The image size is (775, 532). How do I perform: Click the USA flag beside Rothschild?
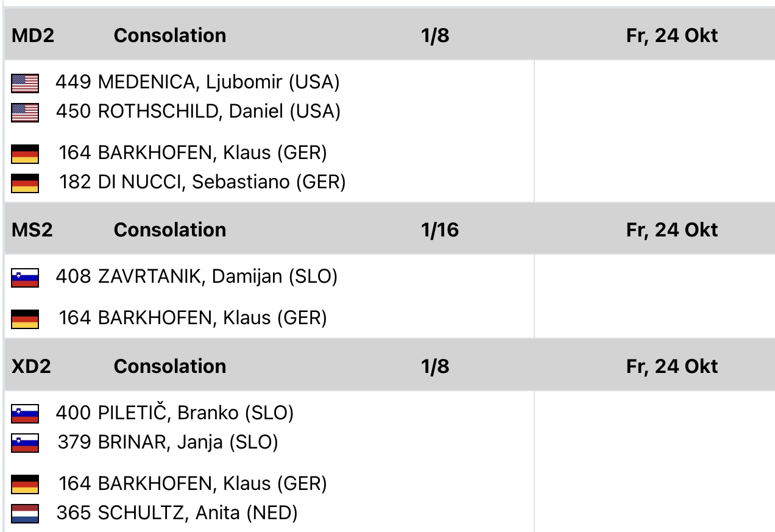(25, 112)
